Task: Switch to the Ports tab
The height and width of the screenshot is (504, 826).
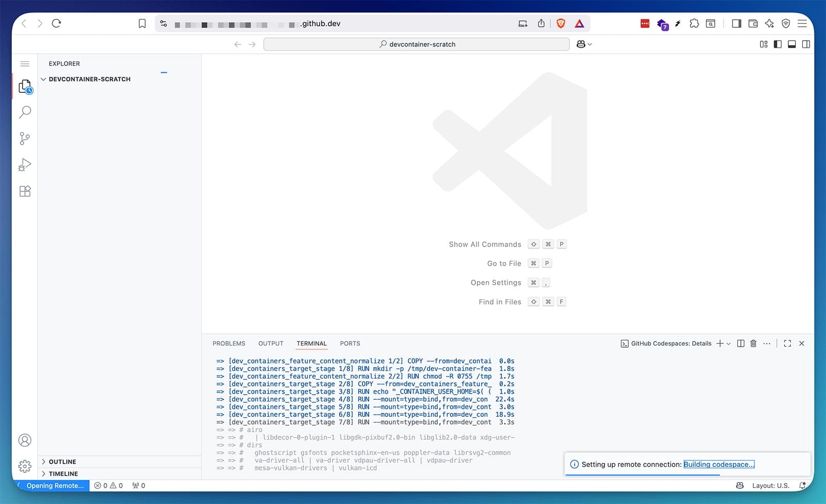Action: (350, 344)
